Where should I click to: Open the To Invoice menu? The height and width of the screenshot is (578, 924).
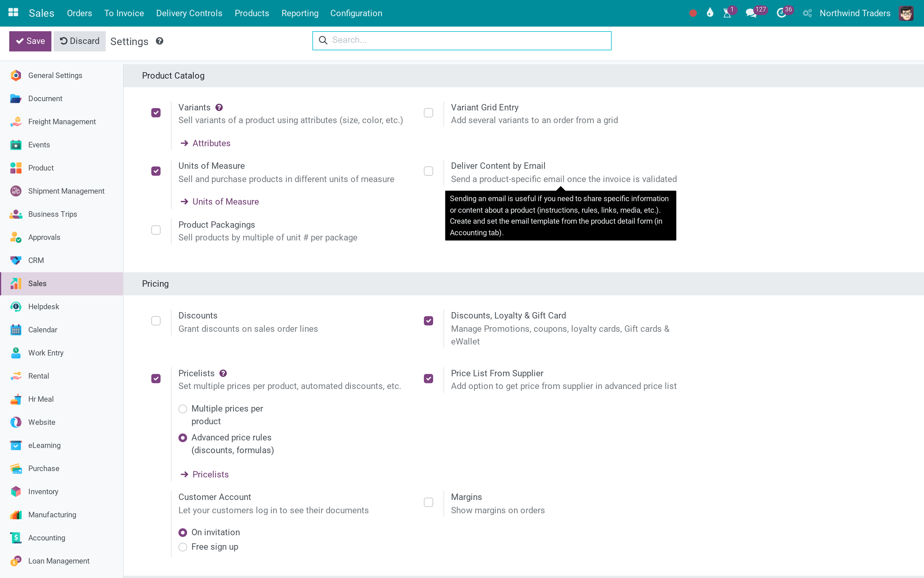[x=124, y=13]
